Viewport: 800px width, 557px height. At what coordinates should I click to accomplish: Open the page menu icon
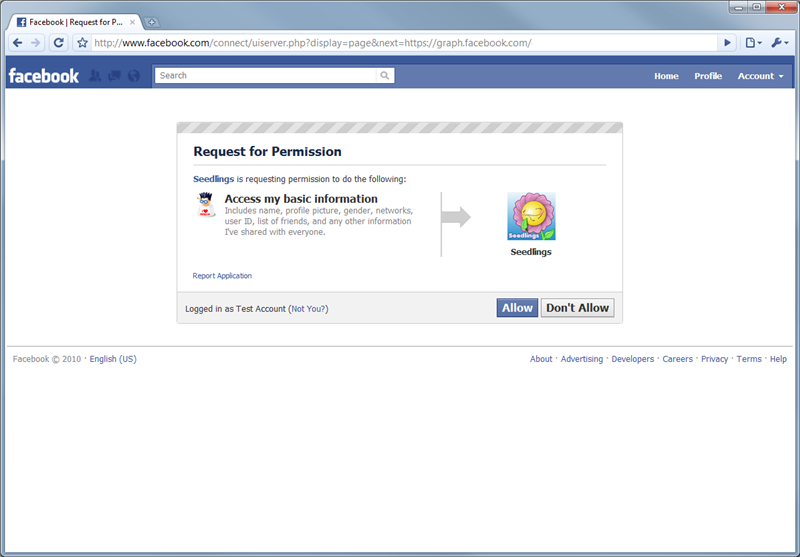pos(753,43)
